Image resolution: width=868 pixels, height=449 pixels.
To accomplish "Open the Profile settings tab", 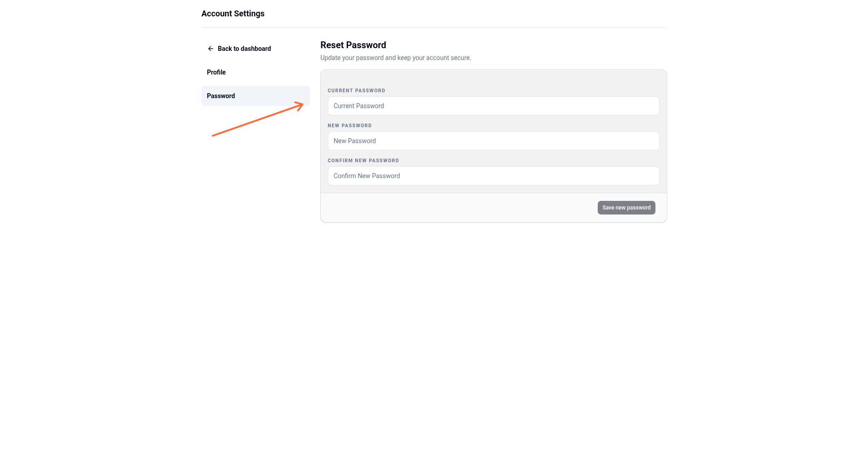I will (x=255, y=72).
